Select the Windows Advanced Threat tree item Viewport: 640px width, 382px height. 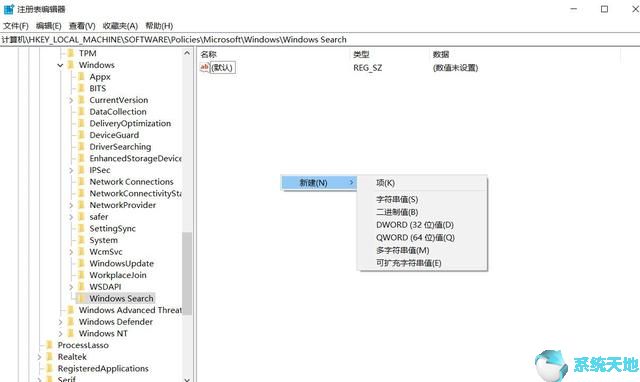(x=130, y=310)
